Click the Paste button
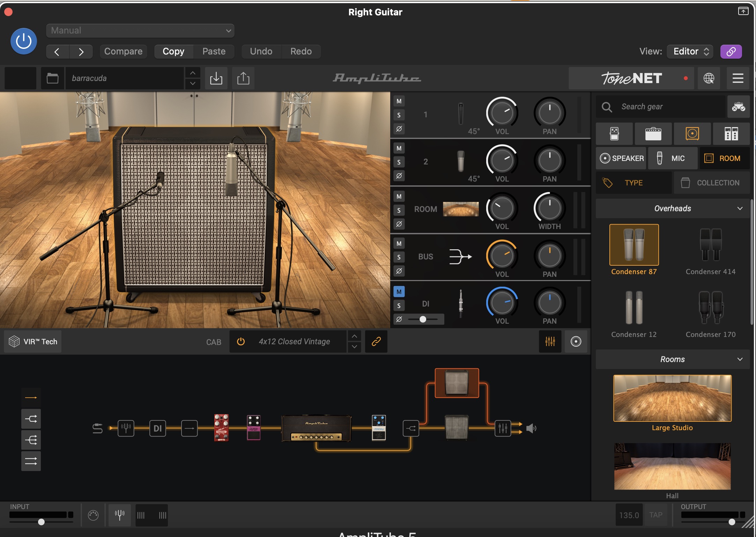756x537 pixels. (x=214, y=52)
